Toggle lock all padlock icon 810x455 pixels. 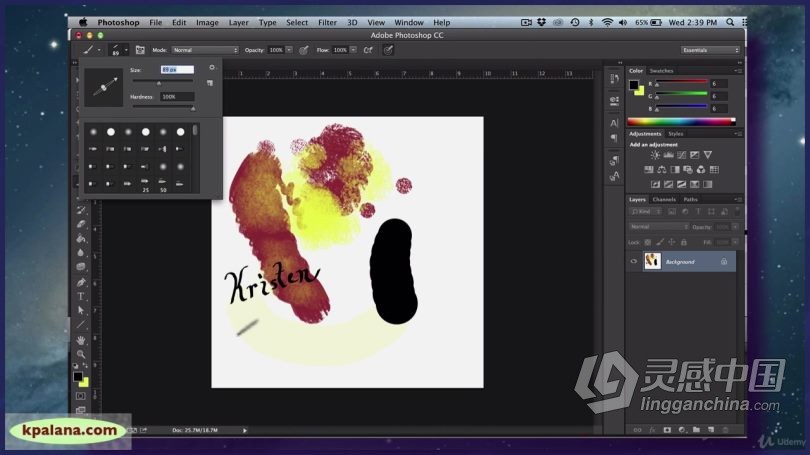click(683, 242)
